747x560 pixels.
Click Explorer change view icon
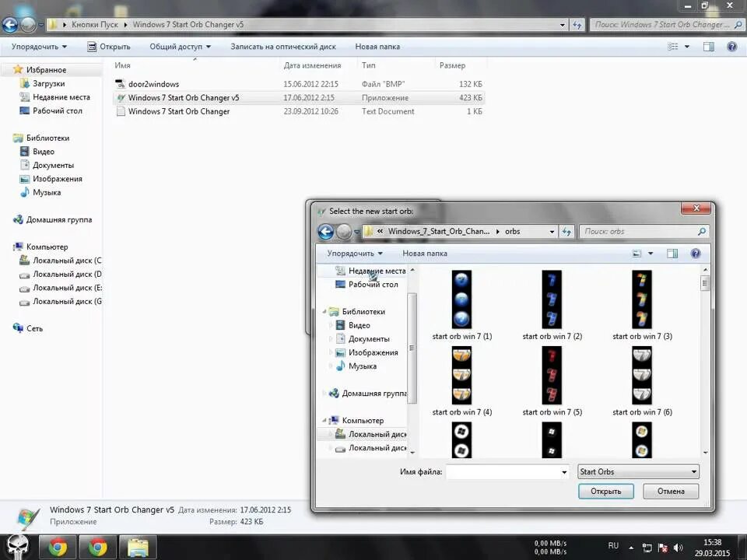coord(672,47)
